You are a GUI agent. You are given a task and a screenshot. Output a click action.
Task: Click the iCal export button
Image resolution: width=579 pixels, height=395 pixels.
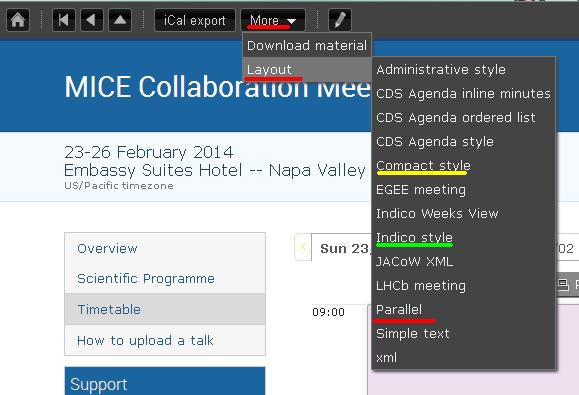coord(195,20)
